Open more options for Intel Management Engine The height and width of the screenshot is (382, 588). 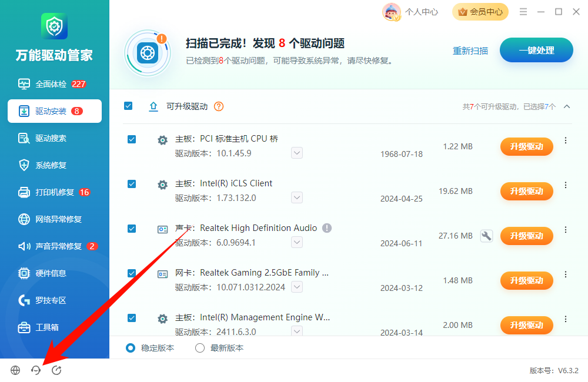[x=566, y=319]
